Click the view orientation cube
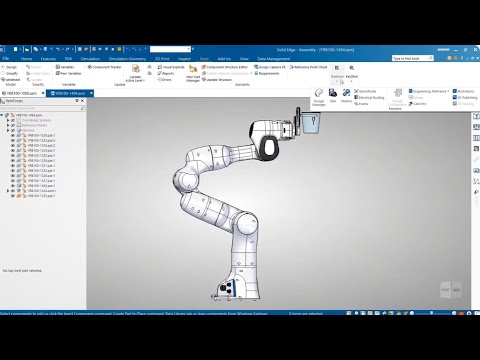This screenshot has height=360, width=480. tap(451, 290)
